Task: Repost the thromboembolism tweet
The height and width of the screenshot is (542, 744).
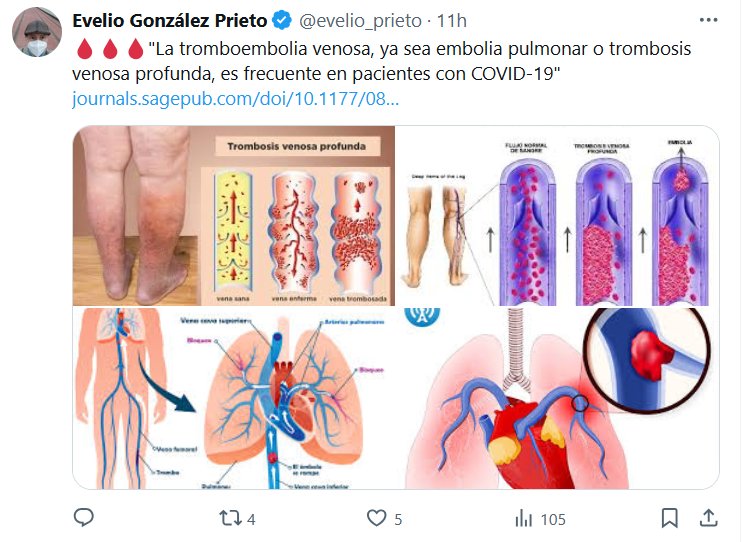Action: pos(229,518)
